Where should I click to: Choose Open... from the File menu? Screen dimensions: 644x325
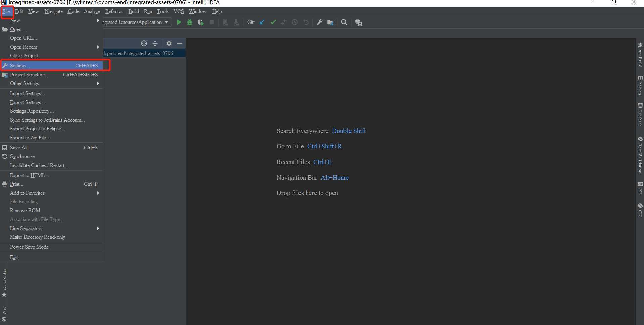(51, 29)
